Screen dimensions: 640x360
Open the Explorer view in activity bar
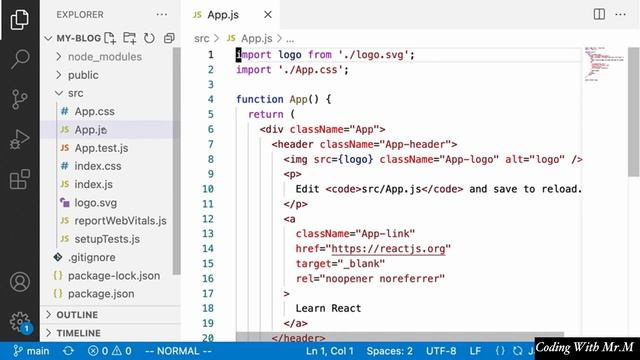(20, 19)
